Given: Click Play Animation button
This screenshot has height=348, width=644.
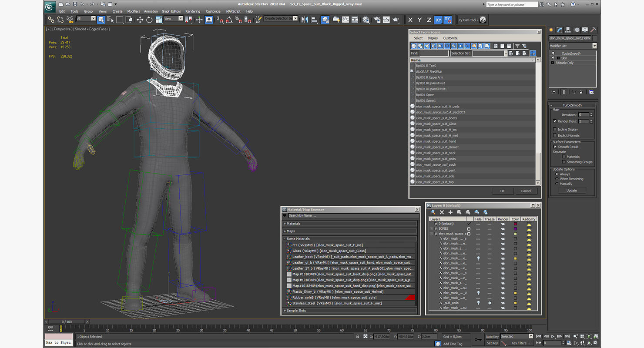Looking at the screenshot, I should coord(553,336).
